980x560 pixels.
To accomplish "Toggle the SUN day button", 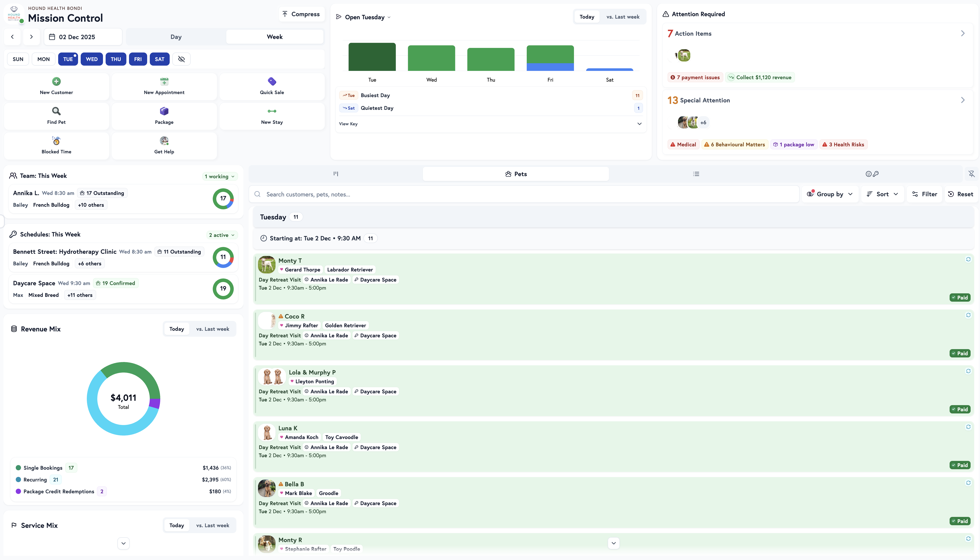I will [18, 59].
